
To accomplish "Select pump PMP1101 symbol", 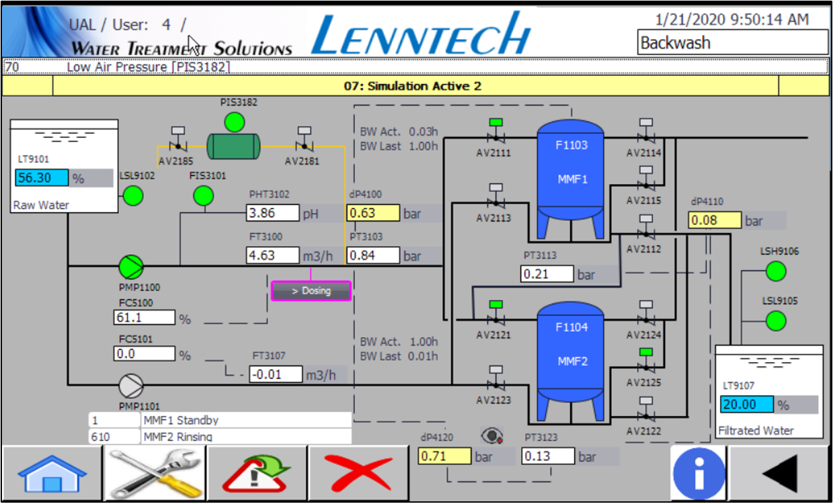I will point(131,386).
